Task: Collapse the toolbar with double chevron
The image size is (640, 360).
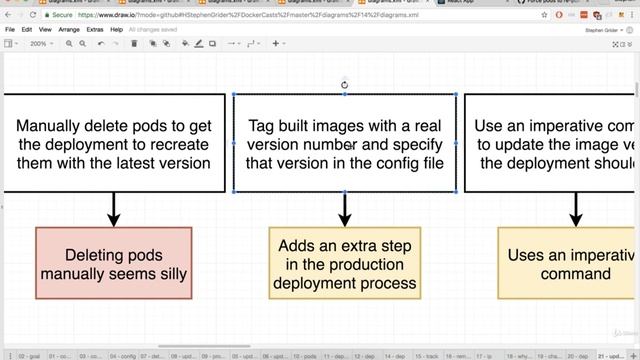Action: (x=630, y=44)
